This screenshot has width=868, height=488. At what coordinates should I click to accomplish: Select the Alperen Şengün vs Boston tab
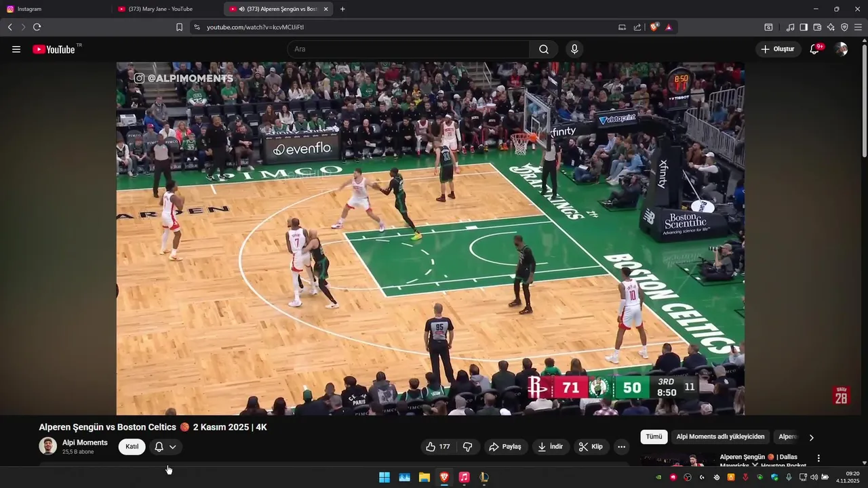coord(279,9)
